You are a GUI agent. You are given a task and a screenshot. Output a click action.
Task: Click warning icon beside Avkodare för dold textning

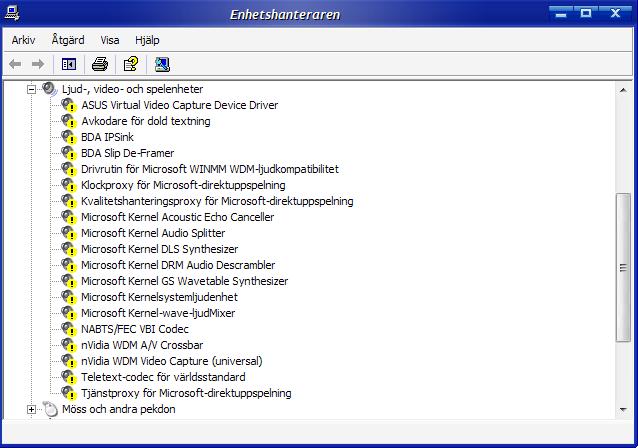point(69,121)
